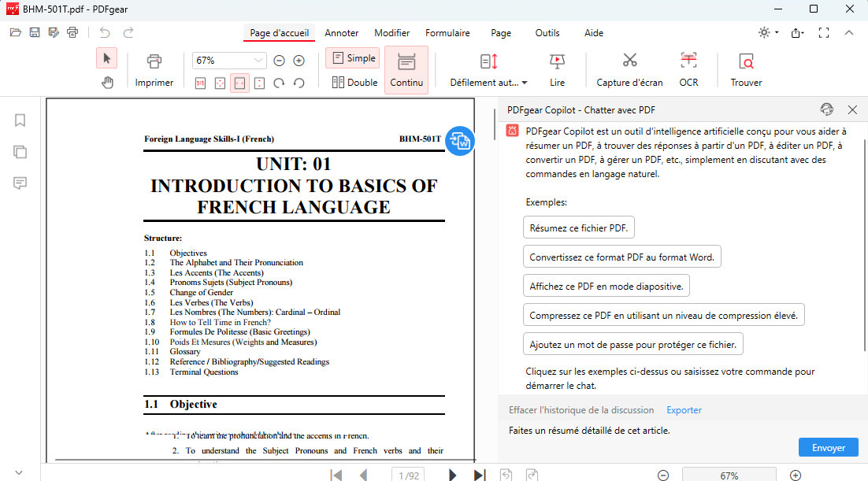
Task: Open the Trouver search tool
Action: [x=744, y=68]
